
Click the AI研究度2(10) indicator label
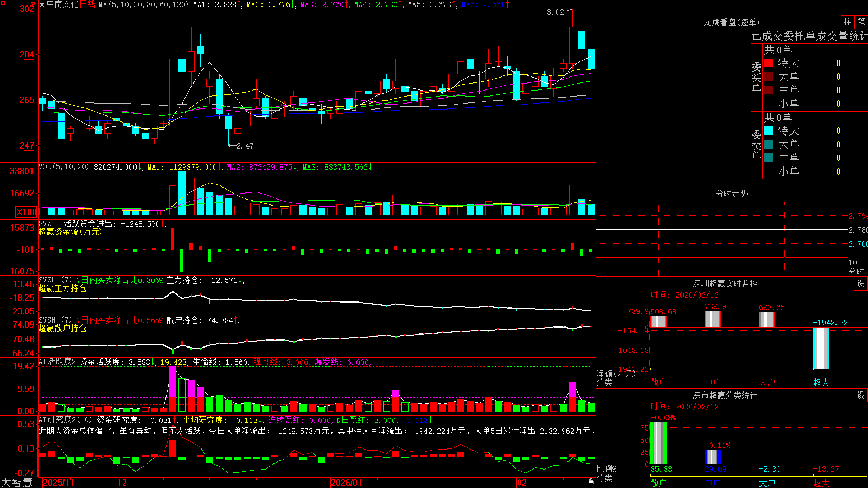click(65, 420)
